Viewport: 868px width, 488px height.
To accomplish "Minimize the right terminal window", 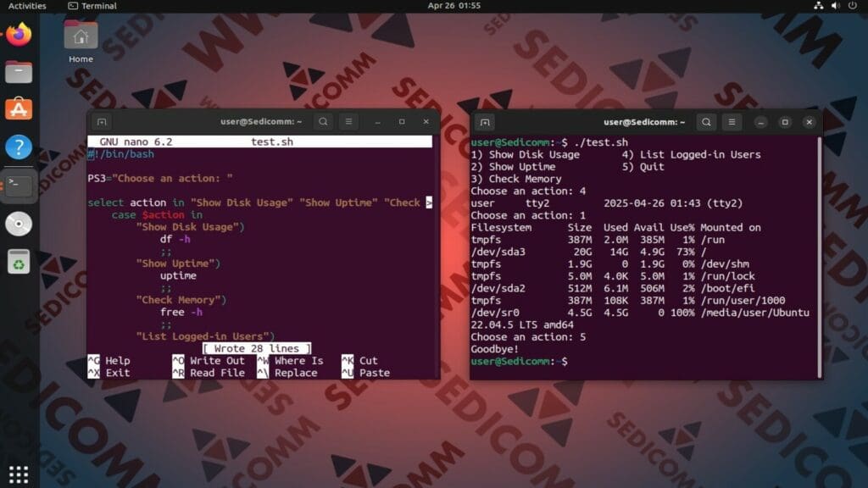I will (x=760, y=122).
